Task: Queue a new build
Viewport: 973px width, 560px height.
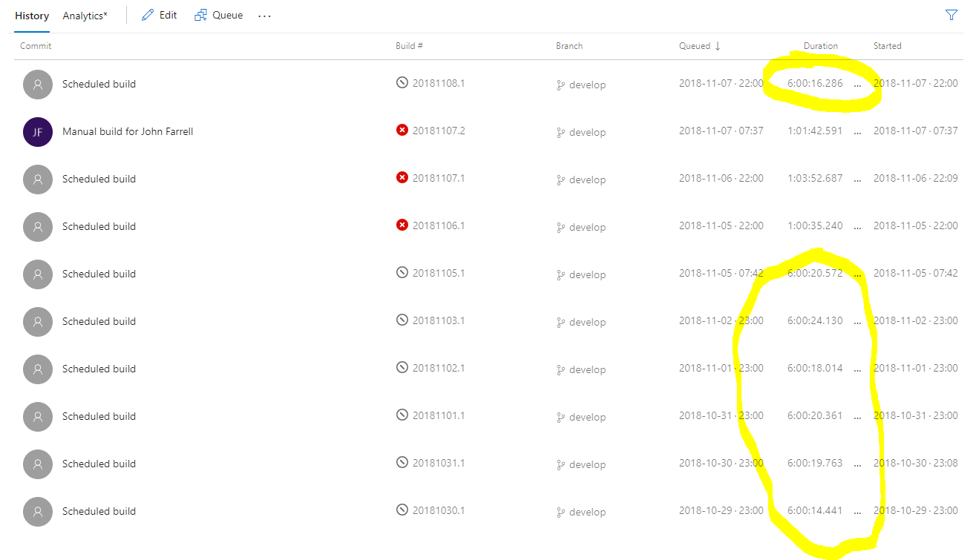Action: click(x=219, y=15)
